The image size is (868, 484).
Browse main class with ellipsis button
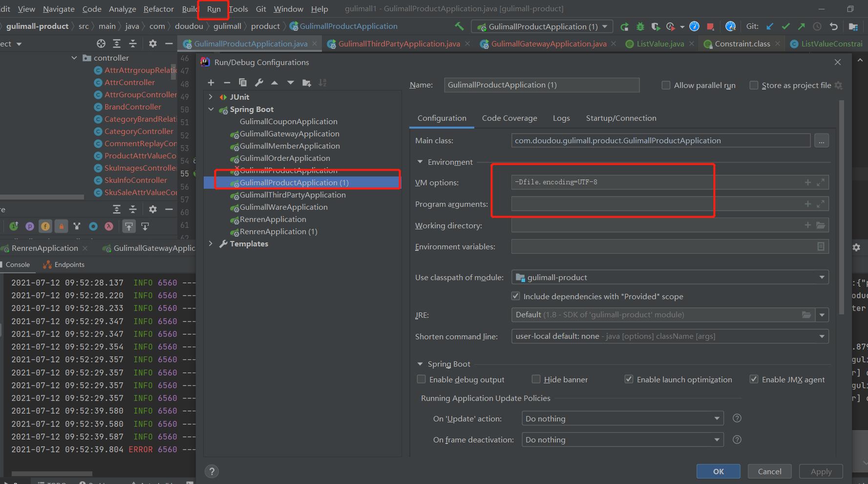pos(822,141)
